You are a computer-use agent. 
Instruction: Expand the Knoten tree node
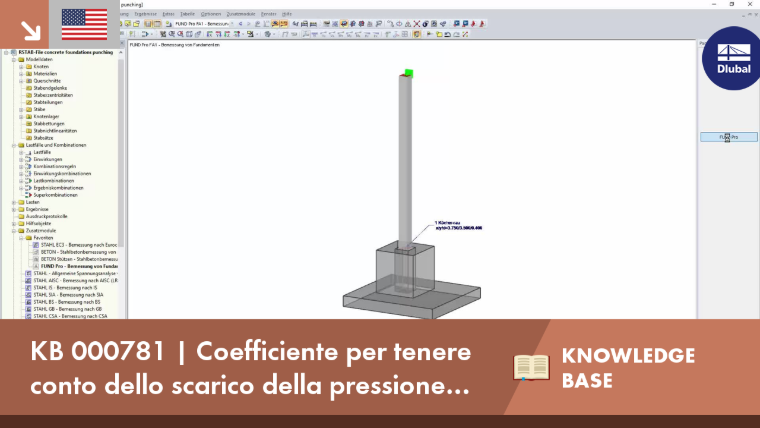click(21, 67)
